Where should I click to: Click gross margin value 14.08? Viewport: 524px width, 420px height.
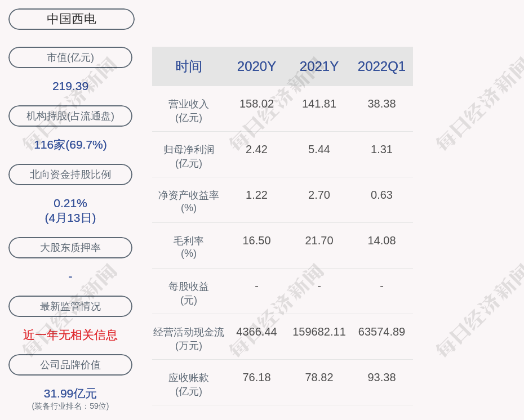coord(381,241)
